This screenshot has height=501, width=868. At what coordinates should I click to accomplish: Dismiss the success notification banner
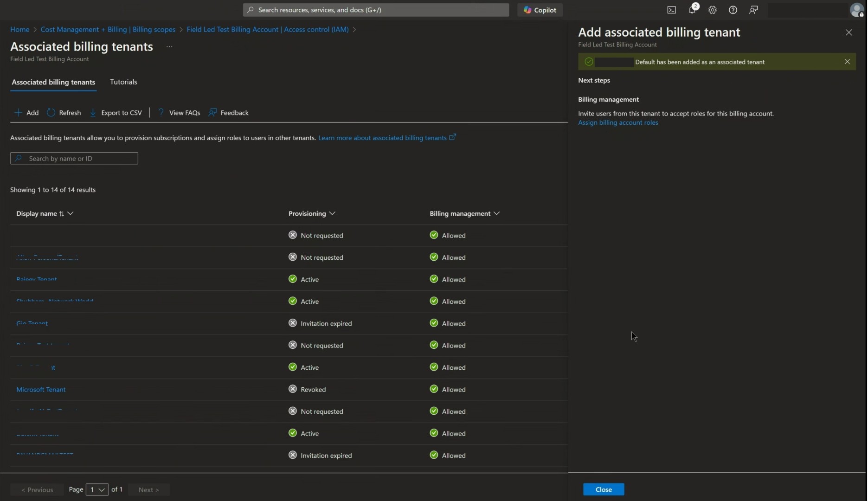[847, 62]
